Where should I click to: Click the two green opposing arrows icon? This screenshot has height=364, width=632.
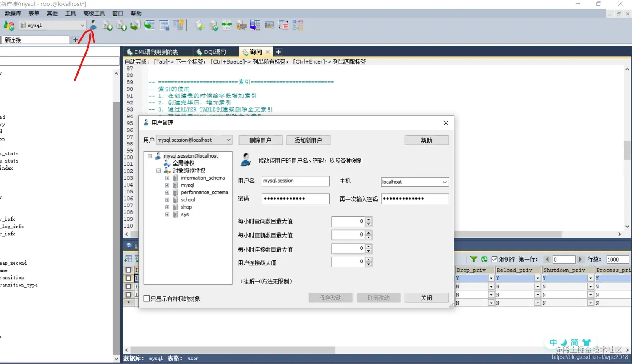pyautogui.click(x=227, y=25)
